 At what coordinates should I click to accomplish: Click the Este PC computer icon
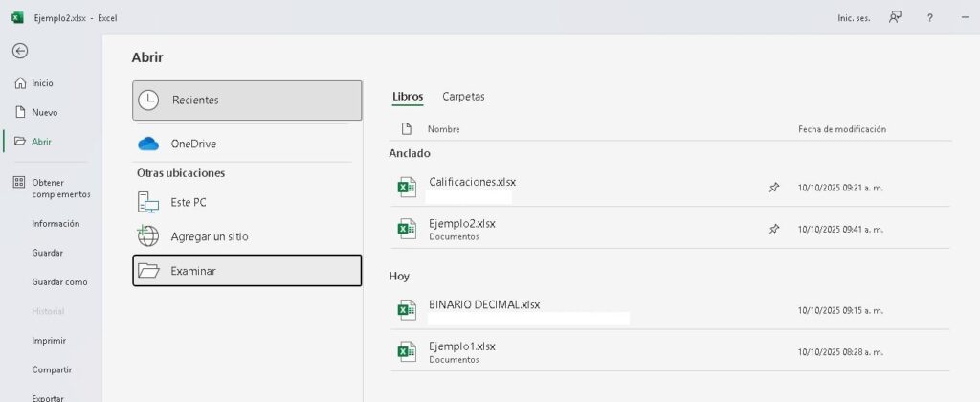pyautogui.click(x=148, y=203)
